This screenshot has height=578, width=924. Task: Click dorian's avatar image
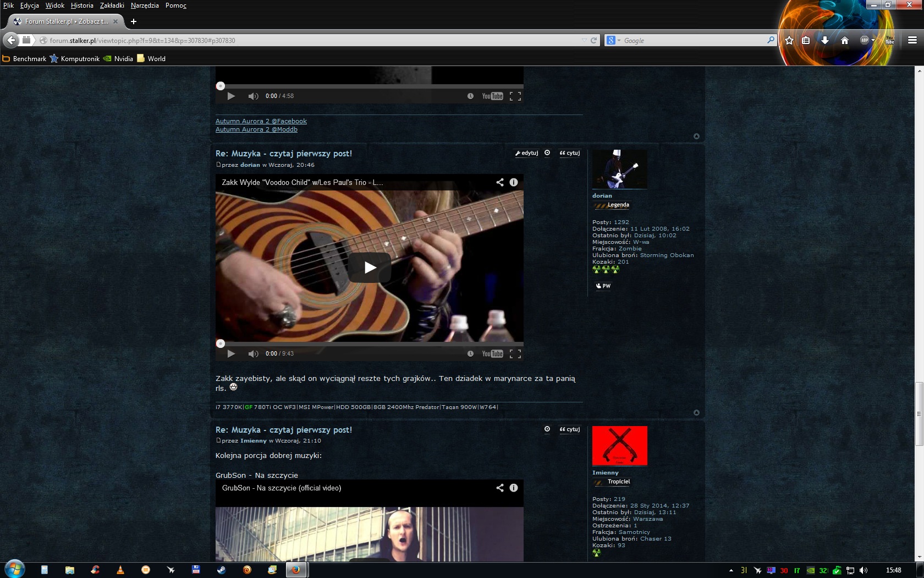(620, 169)
